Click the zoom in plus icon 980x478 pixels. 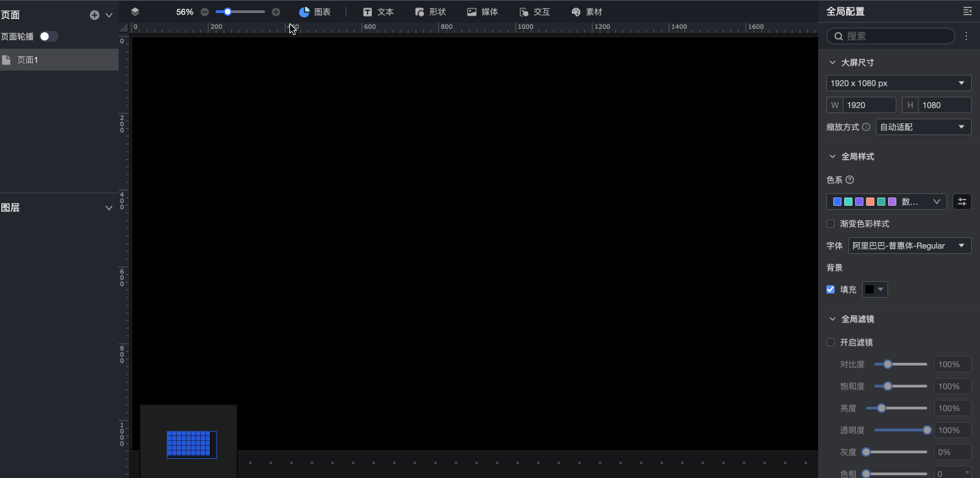coord(276,12)
